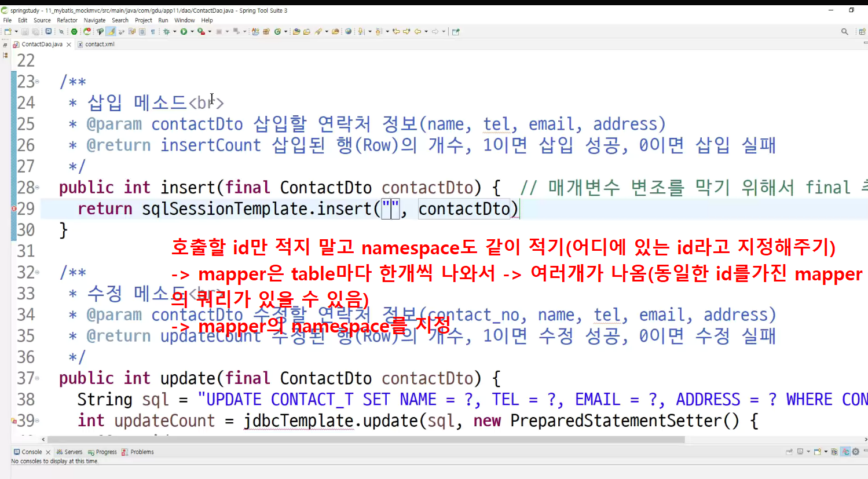Click the green Run button

[x=184, y=32]
